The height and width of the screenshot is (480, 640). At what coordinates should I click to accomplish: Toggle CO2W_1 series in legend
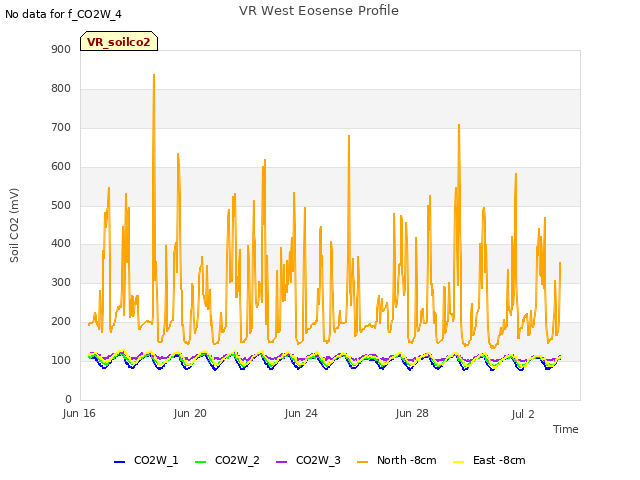pos(146,460)
